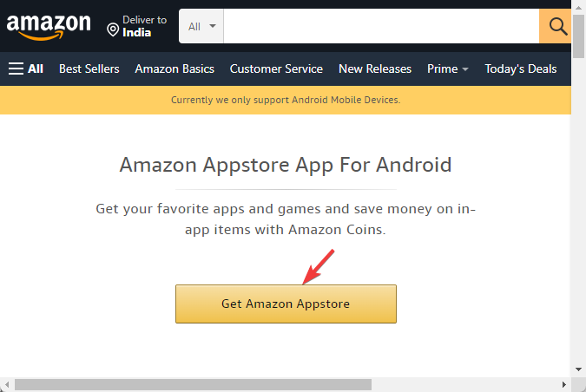The image size is (586, 392).
Task: Click the delivery location pin icon
Action: click(113, 29)
